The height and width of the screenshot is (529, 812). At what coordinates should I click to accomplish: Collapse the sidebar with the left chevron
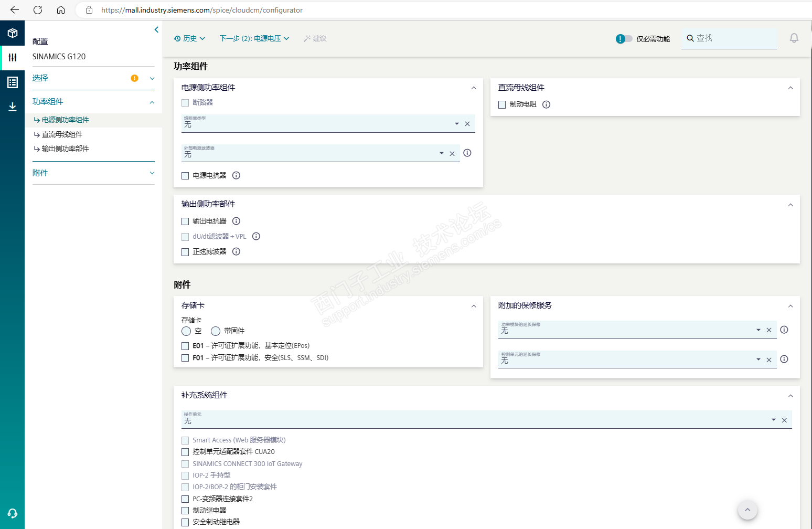click(156, 30)
